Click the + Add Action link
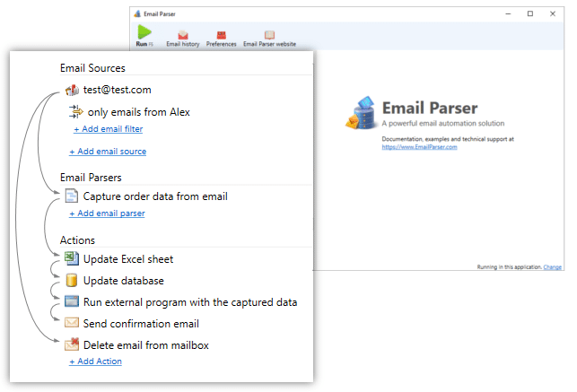This screenshot has height=392, width=577. [96, 362]
